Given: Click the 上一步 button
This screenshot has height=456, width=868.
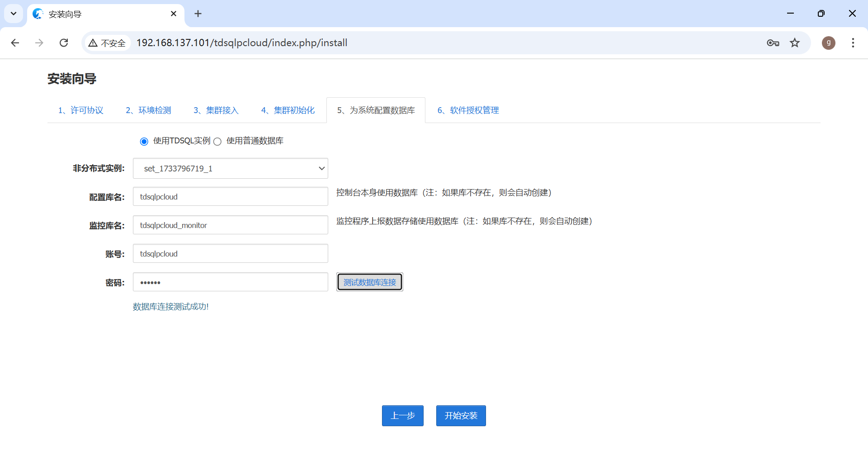Looking at the screenshot, I should [x=403, y=416].
